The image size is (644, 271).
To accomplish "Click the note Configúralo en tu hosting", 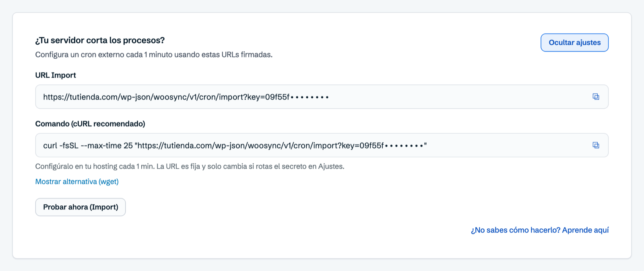I will click(x=190, y=166).
